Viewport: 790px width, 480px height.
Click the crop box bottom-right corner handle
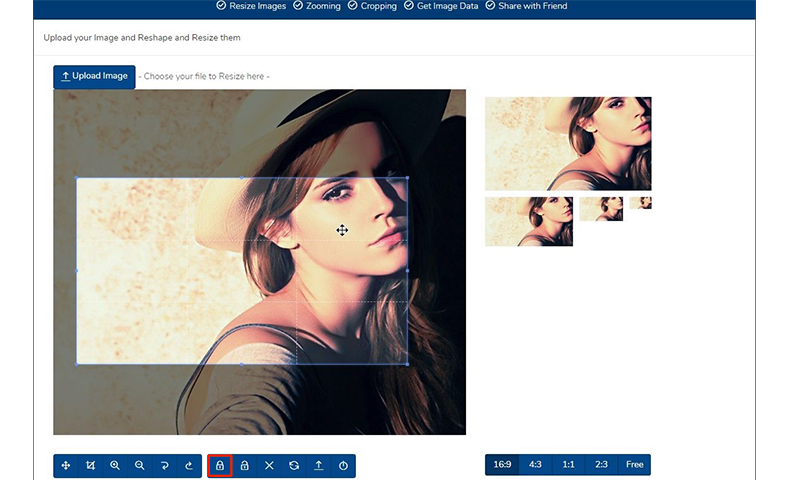tap(407, 364)
